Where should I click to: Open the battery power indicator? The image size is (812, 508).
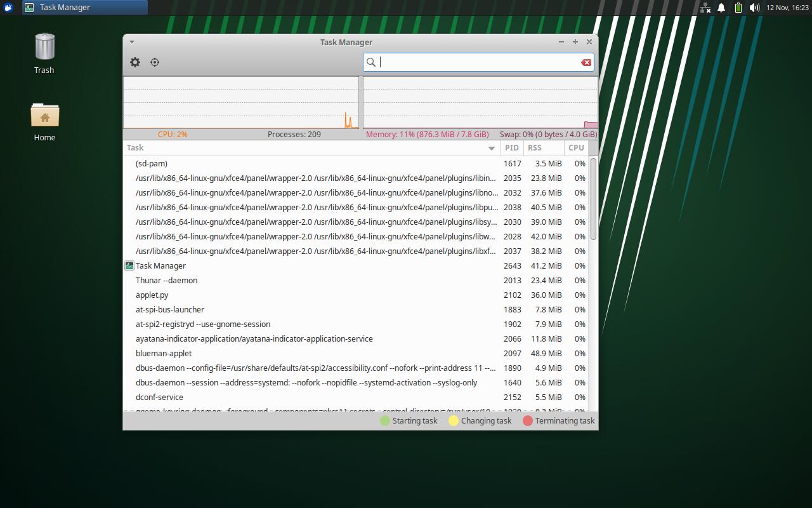coord(738,8)
